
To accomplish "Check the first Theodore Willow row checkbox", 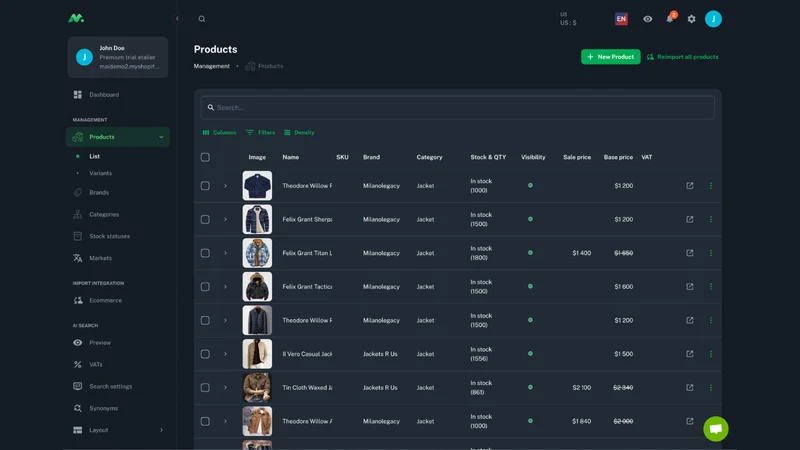I will (205, 186).
